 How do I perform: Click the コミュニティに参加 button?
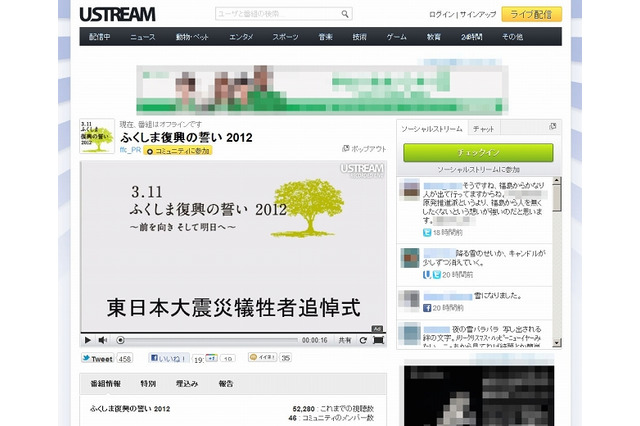pyautogui.click(x=178, y=151)
